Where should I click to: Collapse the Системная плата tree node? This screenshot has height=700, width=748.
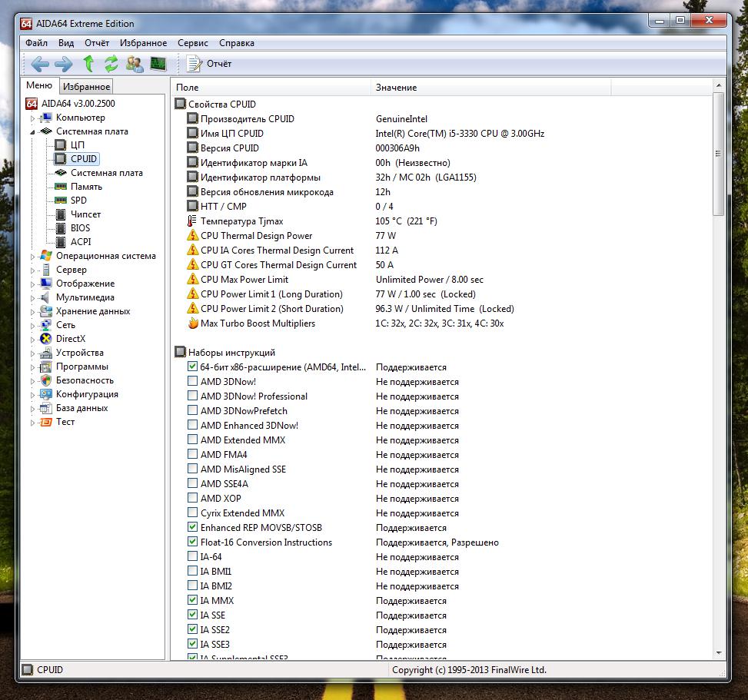pos(33,132)
